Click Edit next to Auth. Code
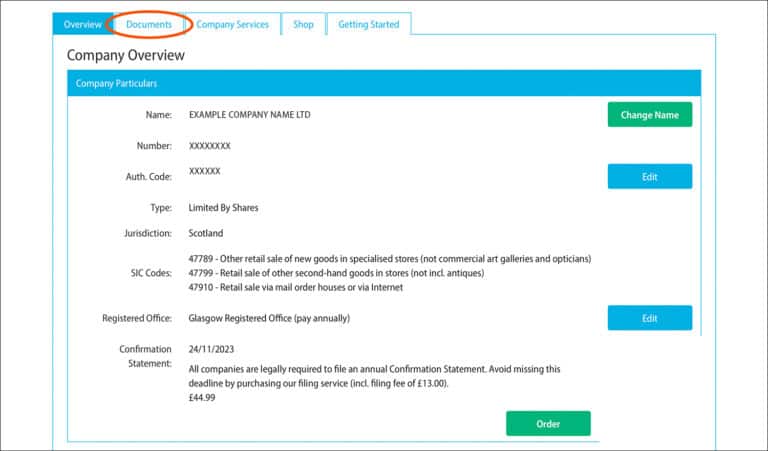 pyautogui.click(x=649, y=177)
